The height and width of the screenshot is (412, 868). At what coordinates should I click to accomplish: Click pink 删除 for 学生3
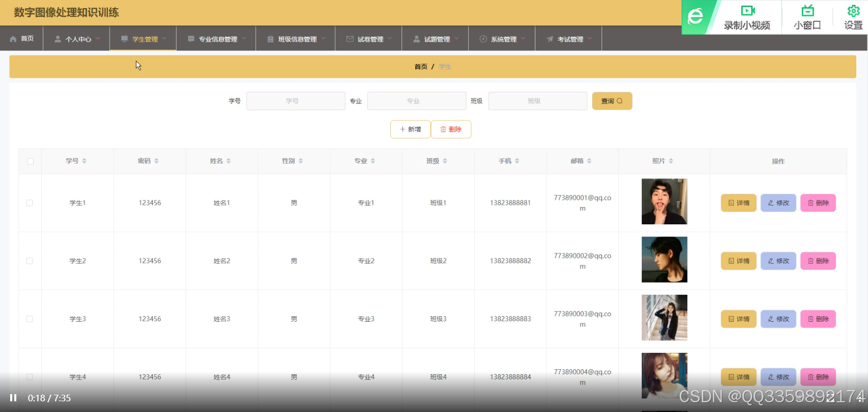[818, 319]
